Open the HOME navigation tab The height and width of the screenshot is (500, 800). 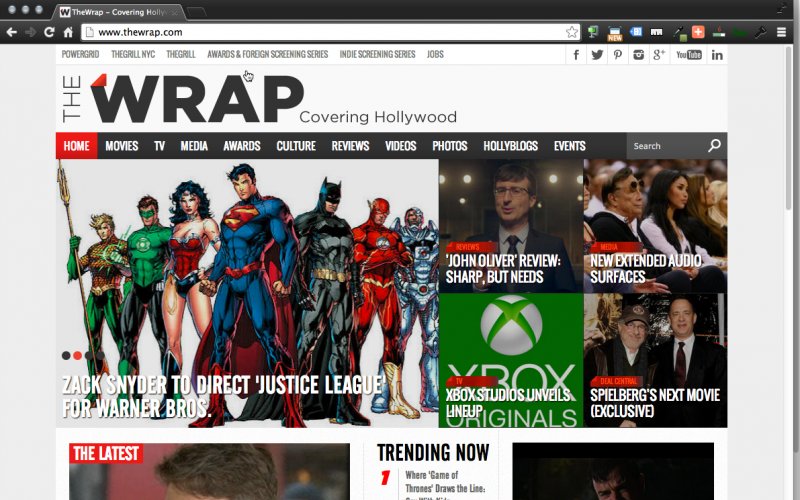[77, 146]
